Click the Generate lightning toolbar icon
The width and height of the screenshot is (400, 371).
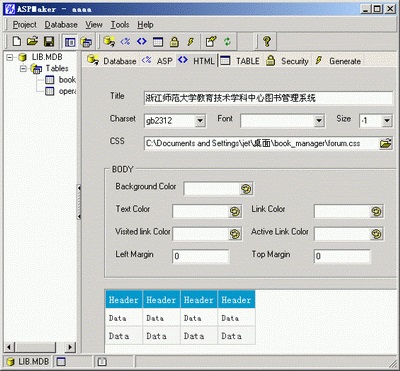[190, 42]
